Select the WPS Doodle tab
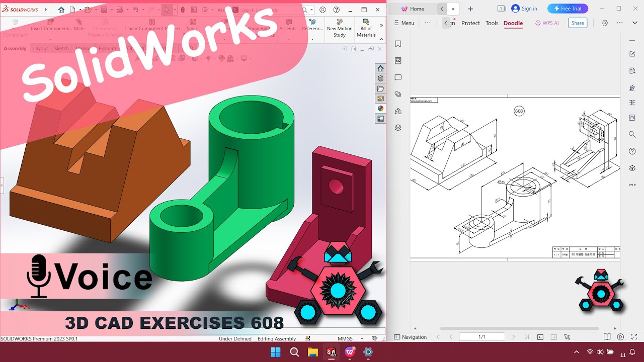Viewport: 644px width, 362px height. [513, 23]
